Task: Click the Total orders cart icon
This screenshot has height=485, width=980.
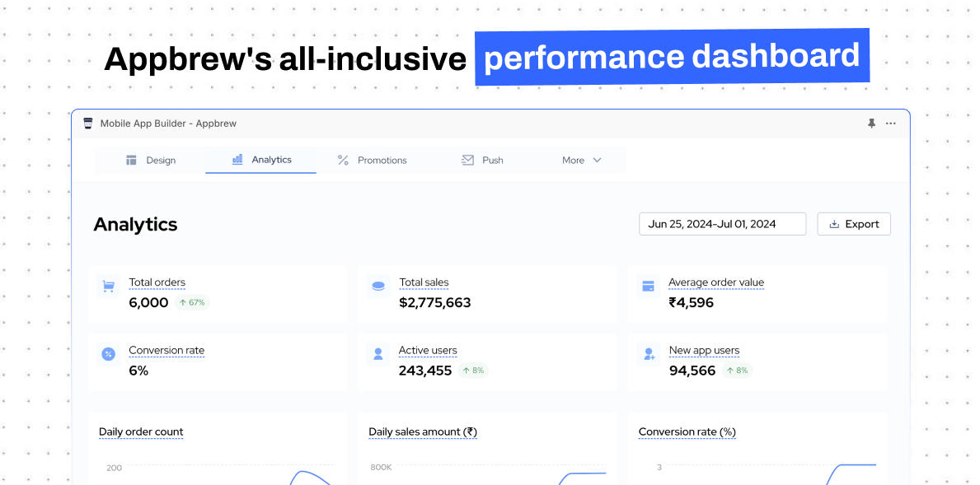Action: 108,287
